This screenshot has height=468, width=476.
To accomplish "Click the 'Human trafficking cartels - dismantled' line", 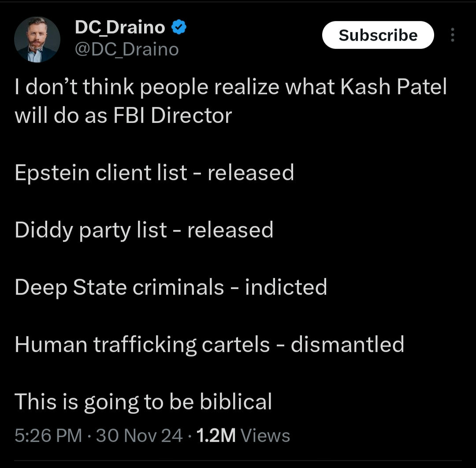I will click(x=209, y=344).
